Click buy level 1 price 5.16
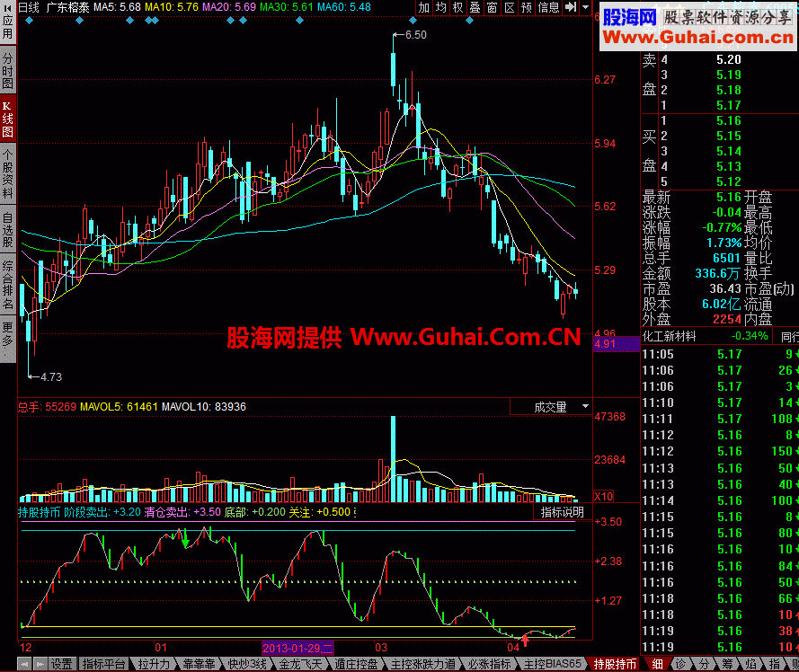The width and height of the screenshot is (799, 672). (x=729, y=120)
